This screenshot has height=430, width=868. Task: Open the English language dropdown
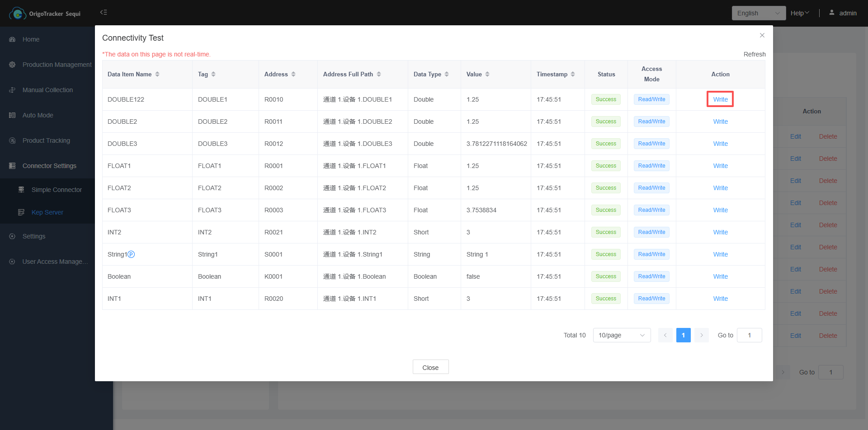pyautogui.click(x=758, y=13)
